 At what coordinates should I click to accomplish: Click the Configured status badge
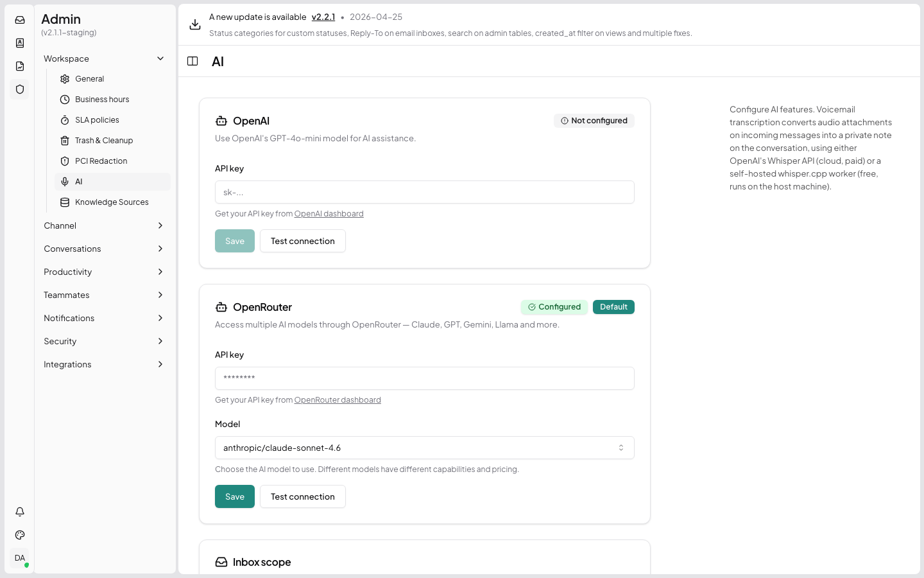pos(554,307)
